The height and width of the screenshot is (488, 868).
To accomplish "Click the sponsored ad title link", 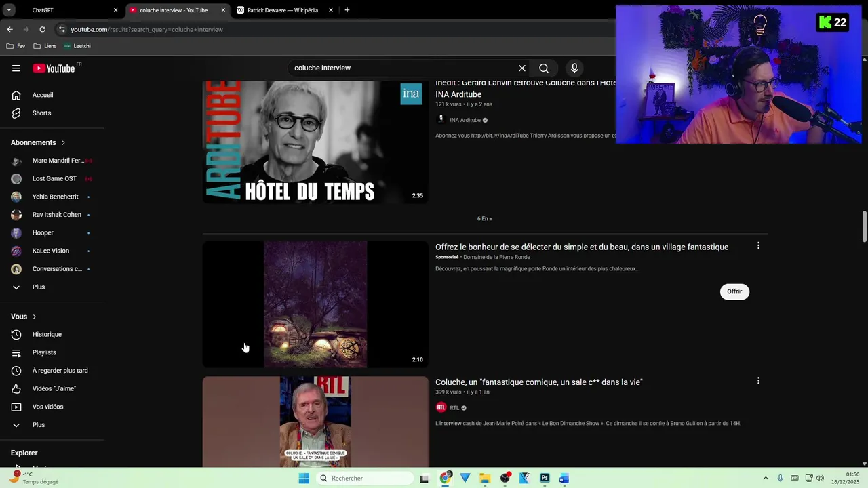I will 582,247.
